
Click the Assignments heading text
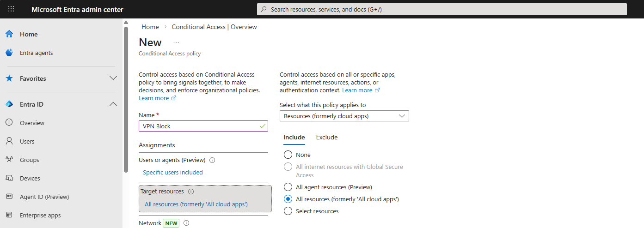(x=157, y=145)
